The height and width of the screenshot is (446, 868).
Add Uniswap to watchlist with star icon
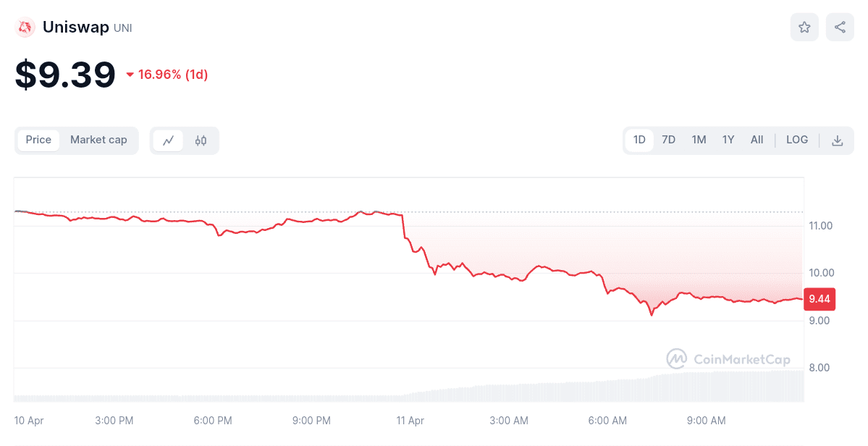[x=804, y=28]
